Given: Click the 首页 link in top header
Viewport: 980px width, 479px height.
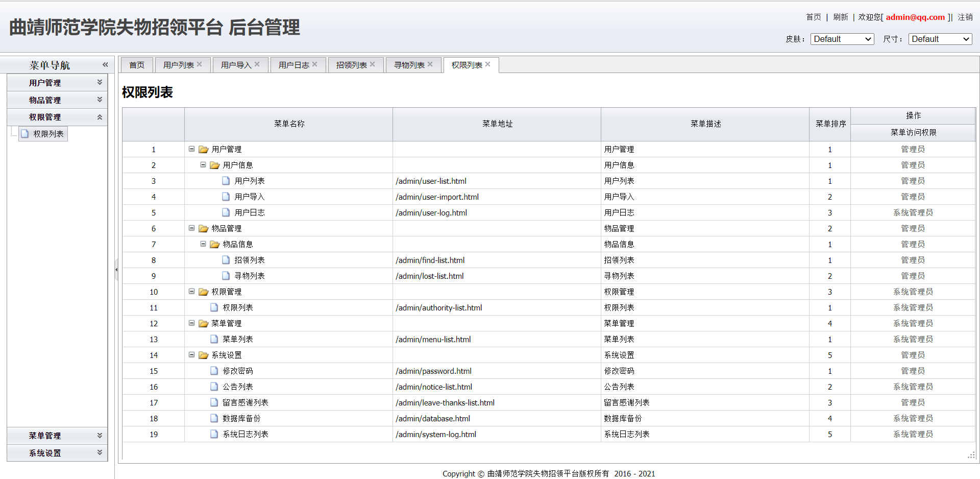Looking at the screenshot, I should pos(814,17).
